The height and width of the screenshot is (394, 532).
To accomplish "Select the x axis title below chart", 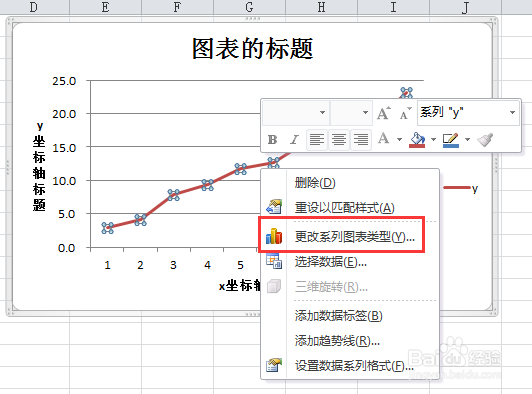I will tap(240, 286).
